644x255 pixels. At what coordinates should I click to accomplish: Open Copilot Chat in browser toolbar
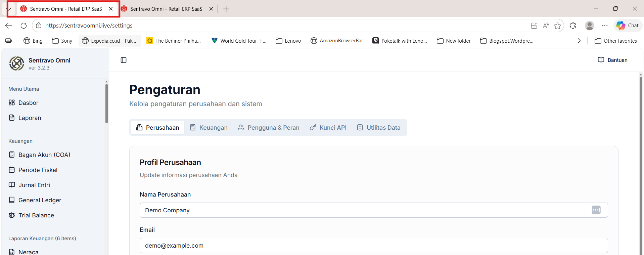(x=628, y=26)
